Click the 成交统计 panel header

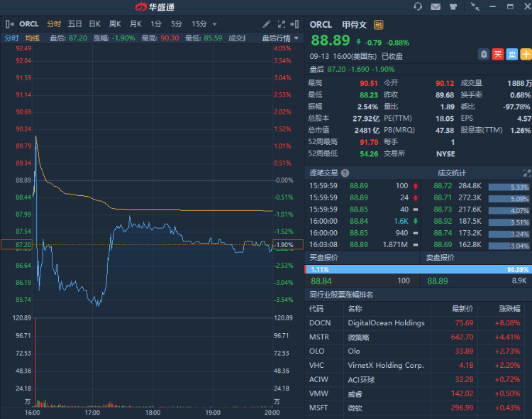(x=452, y=173)
